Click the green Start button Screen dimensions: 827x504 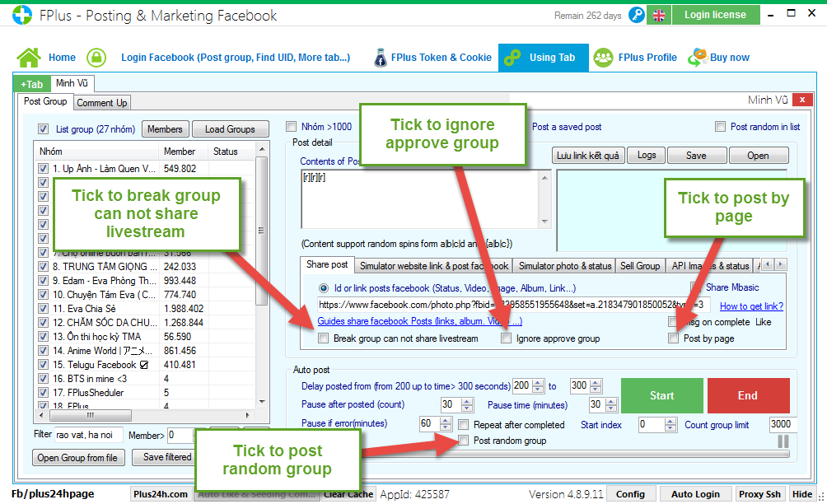click(x=662, y=395)
